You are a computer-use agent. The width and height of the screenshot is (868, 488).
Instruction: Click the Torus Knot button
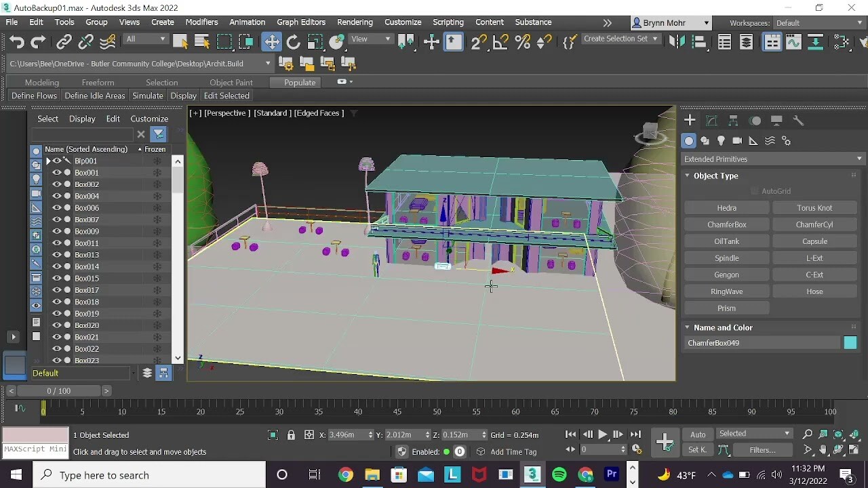814,208
